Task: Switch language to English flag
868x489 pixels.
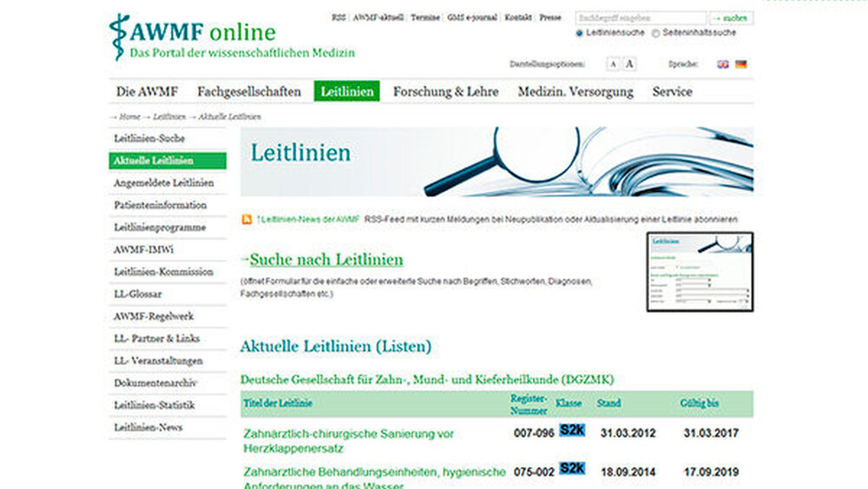Action: (x=723, y=64)
